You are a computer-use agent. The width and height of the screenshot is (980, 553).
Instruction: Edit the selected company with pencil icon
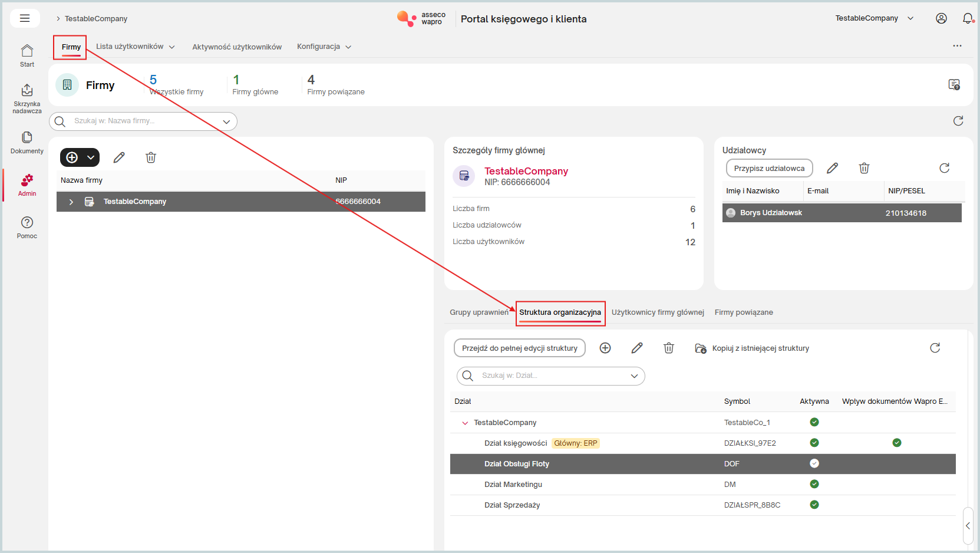[x=119, y=157]
